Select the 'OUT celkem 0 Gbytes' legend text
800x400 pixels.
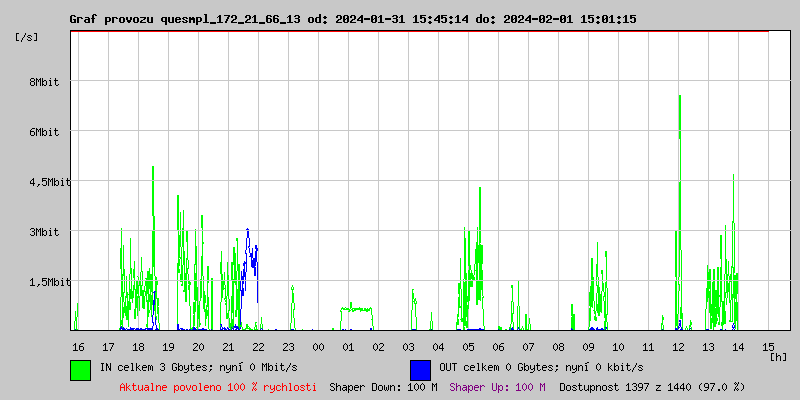click(x=527, y=368)
